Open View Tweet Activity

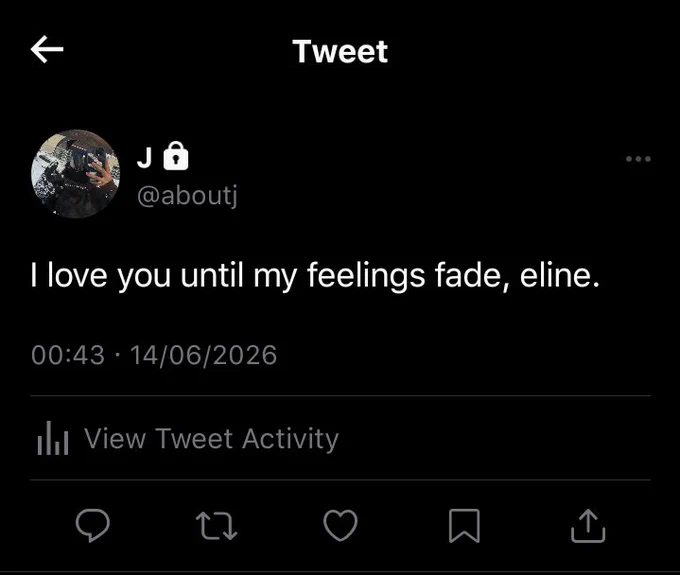coord(211,438)
